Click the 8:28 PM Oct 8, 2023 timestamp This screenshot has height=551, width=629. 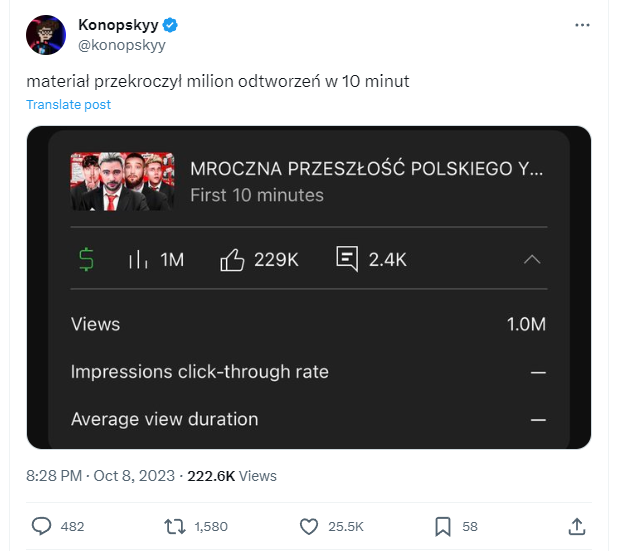click(100, 476)
